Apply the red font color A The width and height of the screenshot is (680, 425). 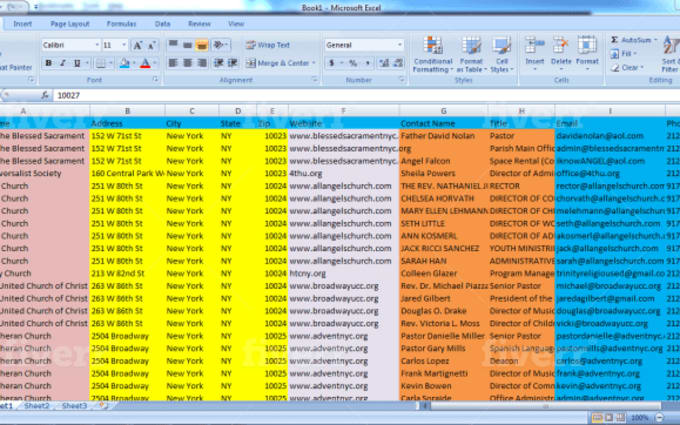point(145,63)
